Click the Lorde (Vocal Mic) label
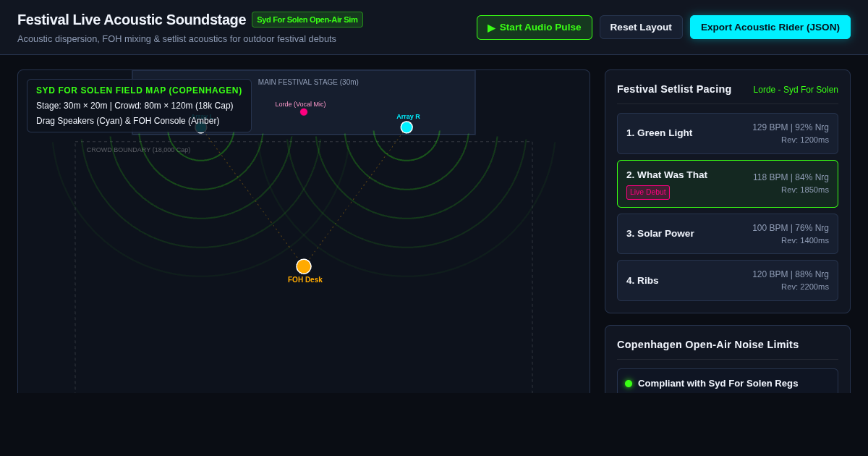The image size is (868, 456). pos(300,104)
